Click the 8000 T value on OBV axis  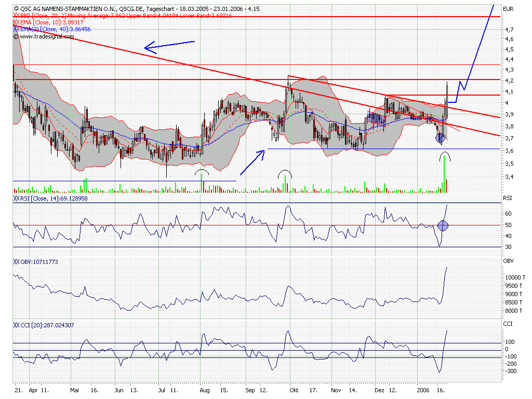[514, 311]
